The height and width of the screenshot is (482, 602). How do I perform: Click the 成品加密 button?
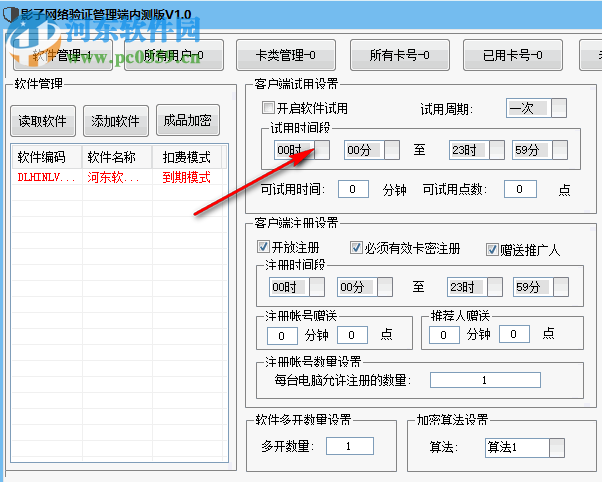(188, 120)
